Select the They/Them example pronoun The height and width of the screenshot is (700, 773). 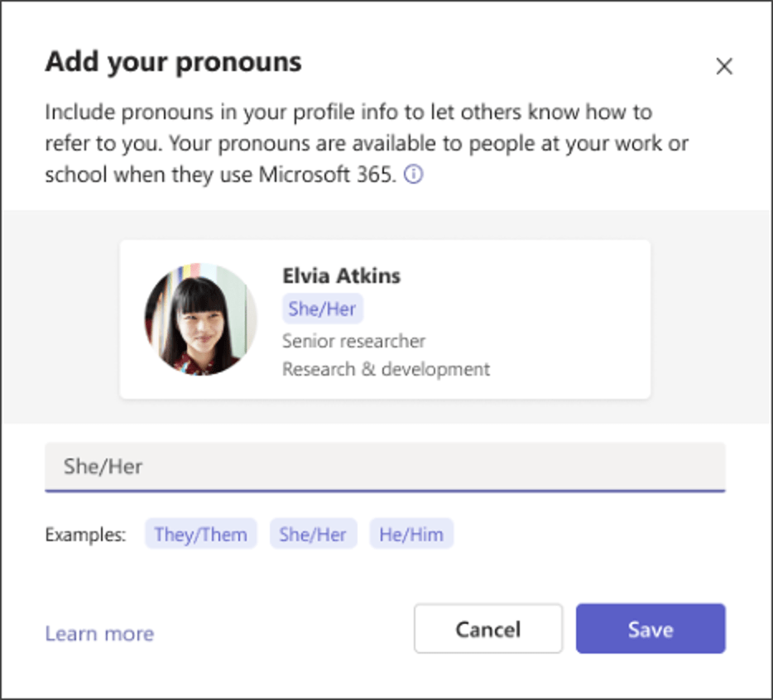click(200, 534)
